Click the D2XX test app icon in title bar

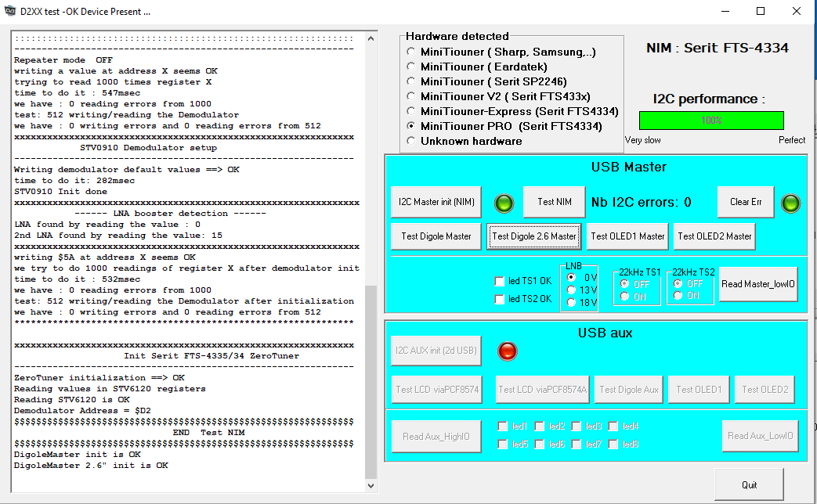[x=10, y=11]
